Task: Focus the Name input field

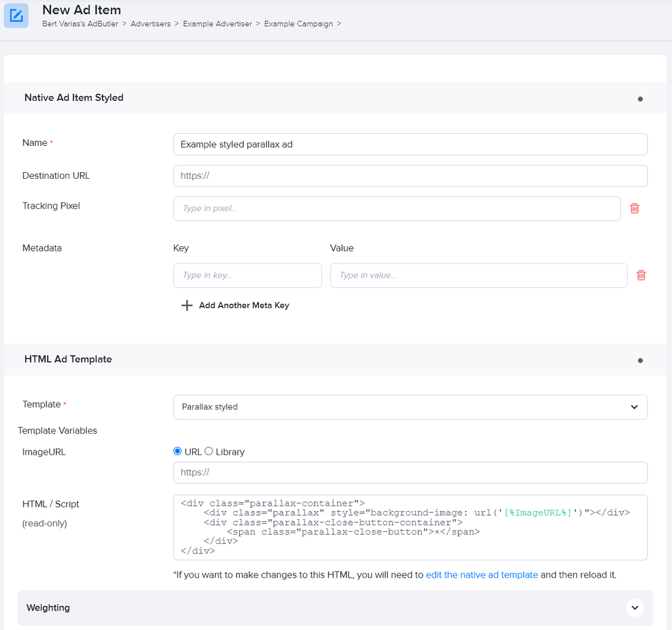Action: coord(410,145)
